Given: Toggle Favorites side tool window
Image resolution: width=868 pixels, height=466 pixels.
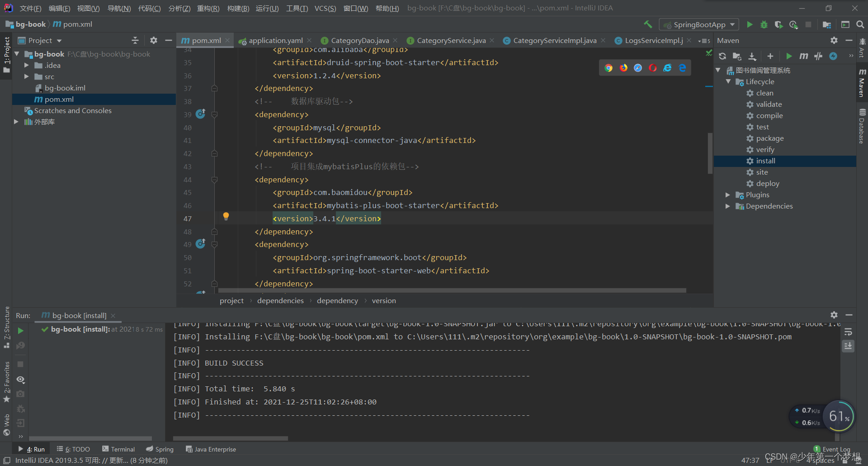Looking at the screenshot, I should [x=6, y=381].
